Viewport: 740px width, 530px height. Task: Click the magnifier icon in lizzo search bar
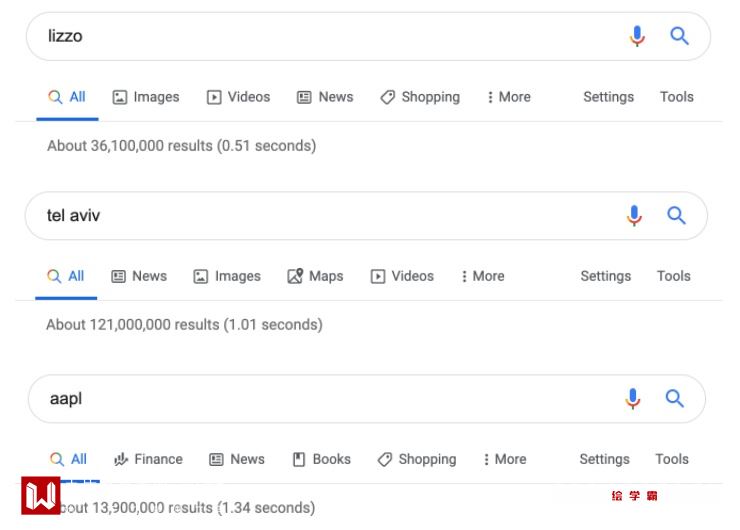(x=680, y=37)
